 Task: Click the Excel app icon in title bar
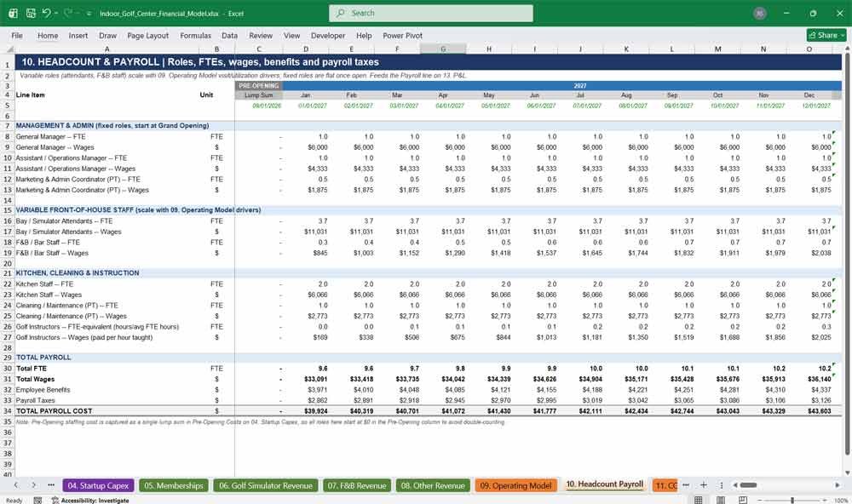point(13,13)
